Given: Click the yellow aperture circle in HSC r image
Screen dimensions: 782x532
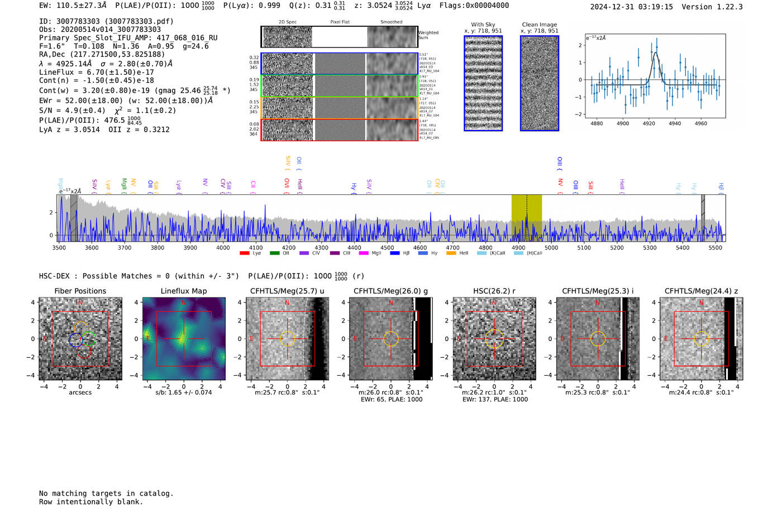Looking at the screenshot, I should 494,339.
